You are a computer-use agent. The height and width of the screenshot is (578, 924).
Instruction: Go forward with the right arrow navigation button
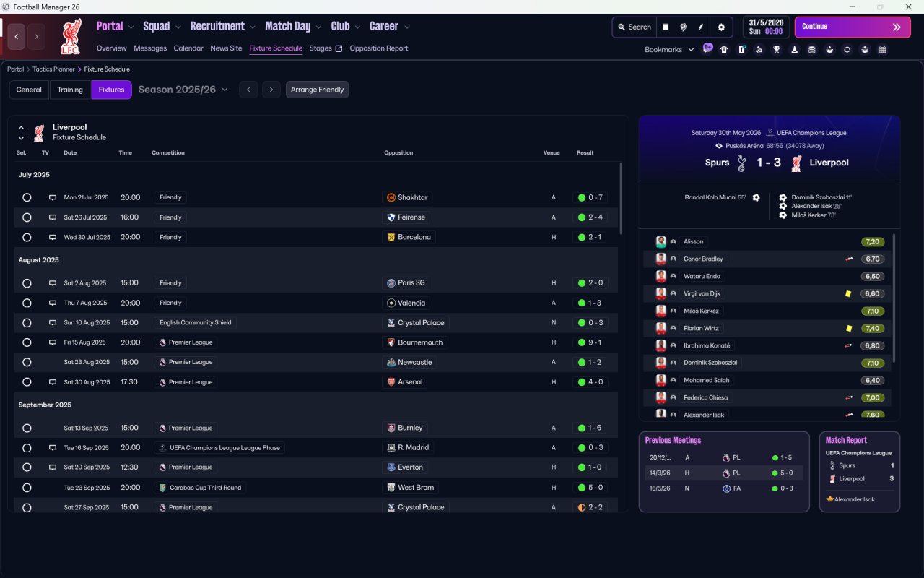(x=36, y=37)
